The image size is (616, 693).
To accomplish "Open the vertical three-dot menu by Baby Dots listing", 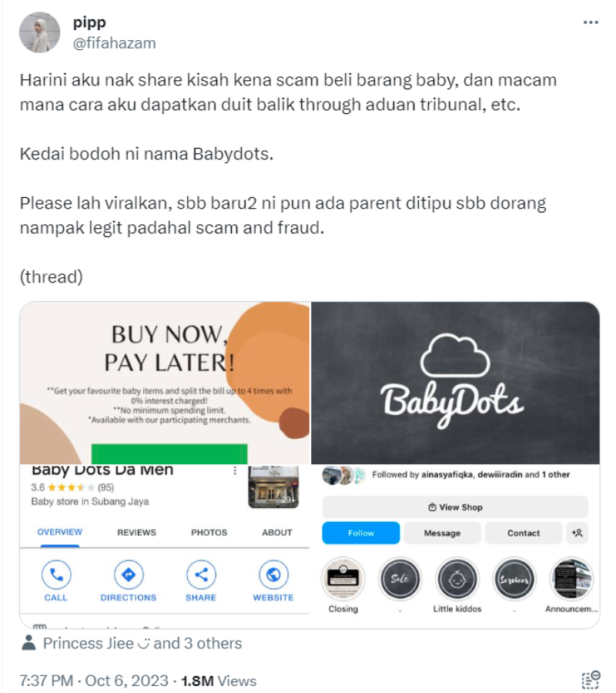I will [x=235, y=470].
